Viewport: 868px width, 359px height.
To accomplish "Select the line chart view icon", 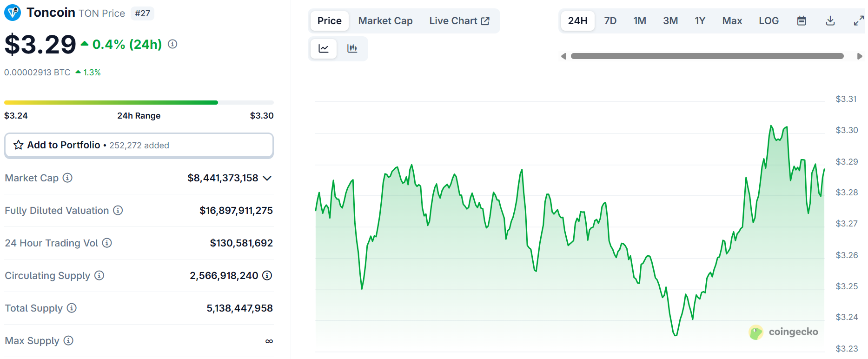I will [324, 48].
